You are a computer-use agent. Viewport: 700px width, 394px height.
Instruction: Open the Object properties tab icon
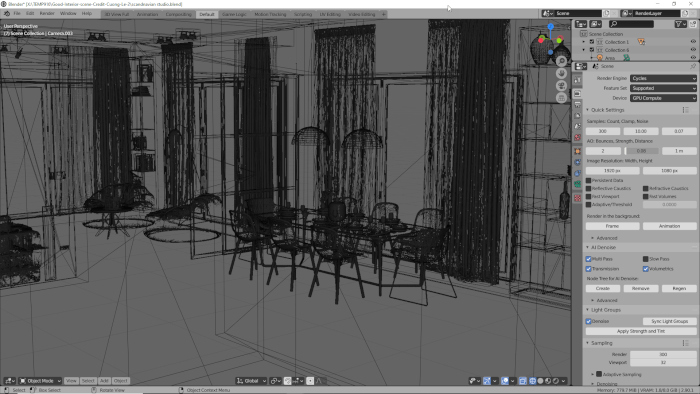point(577,151)
